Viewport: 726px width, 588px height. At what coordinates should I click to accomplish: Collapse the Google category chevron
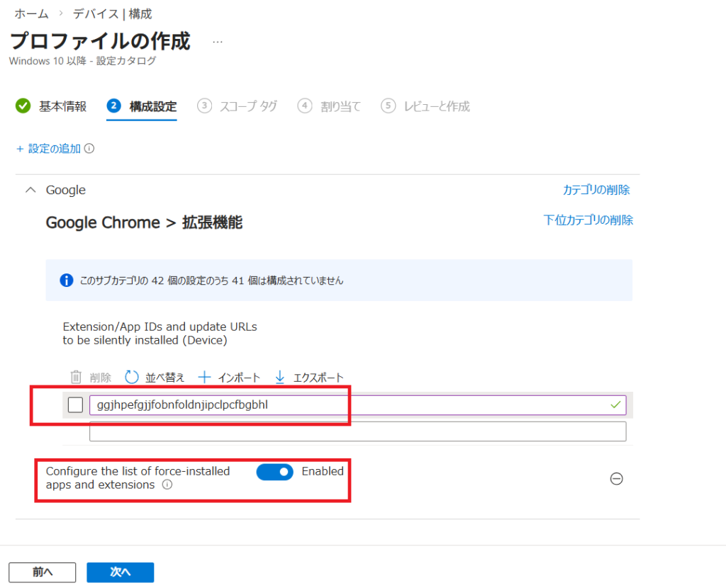(x=30, y=190)
